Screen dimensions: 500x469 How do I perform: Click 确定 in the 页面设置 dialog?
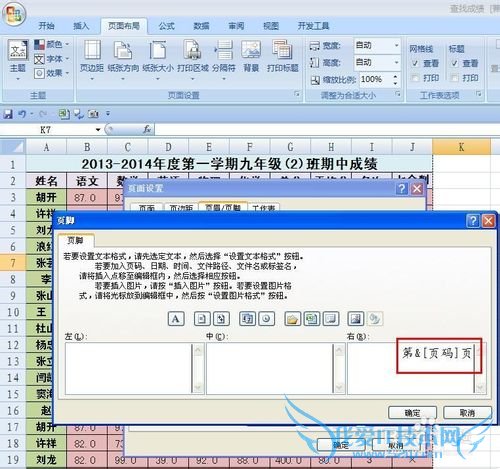tap(341, 445)
